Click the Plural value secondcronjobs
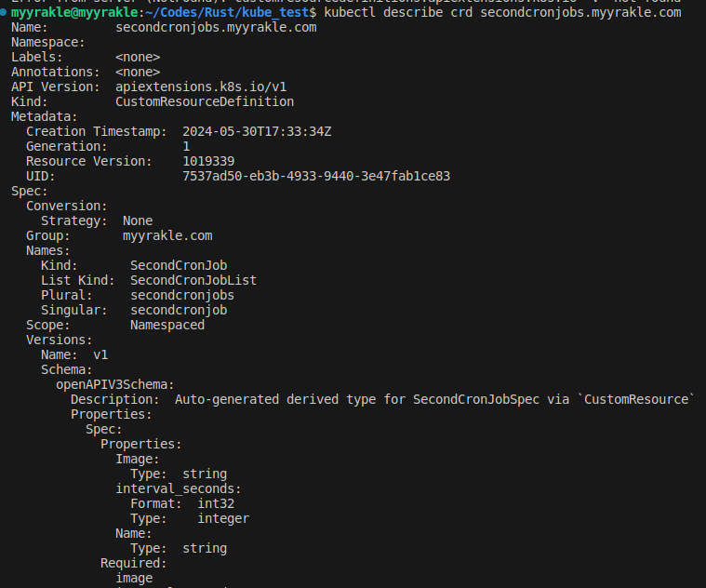Viewport: 706px width, 588px height. point(182,295)
